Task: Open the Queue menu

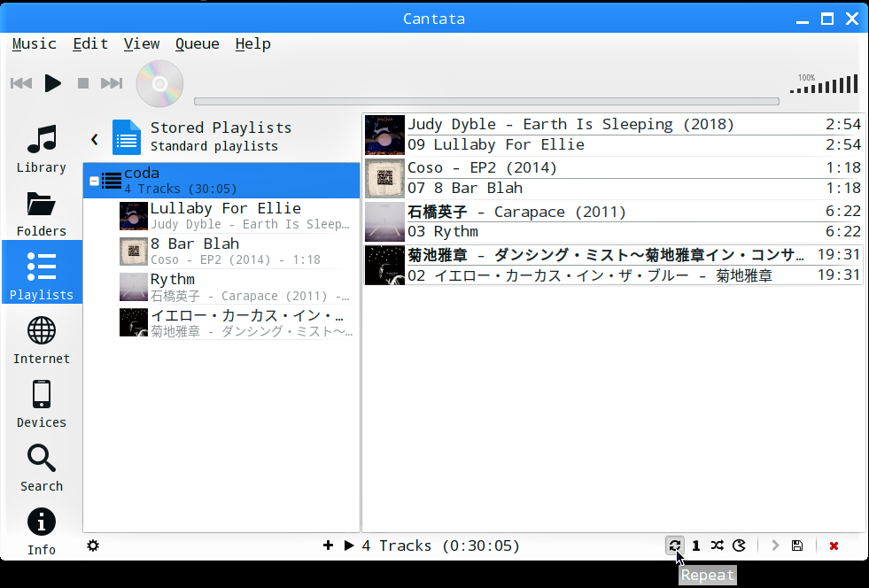Action: [x=198, y=43]
